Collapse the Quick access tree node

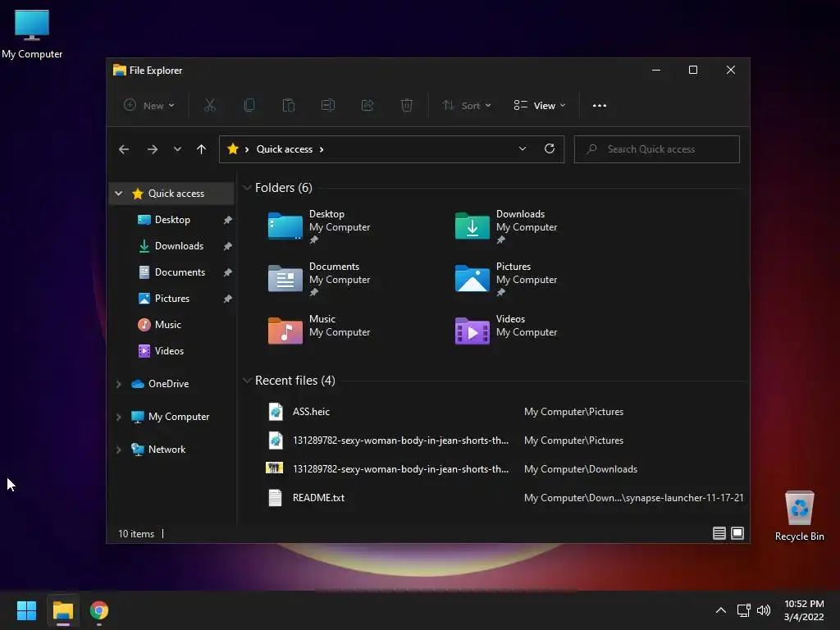pos(119,194)
